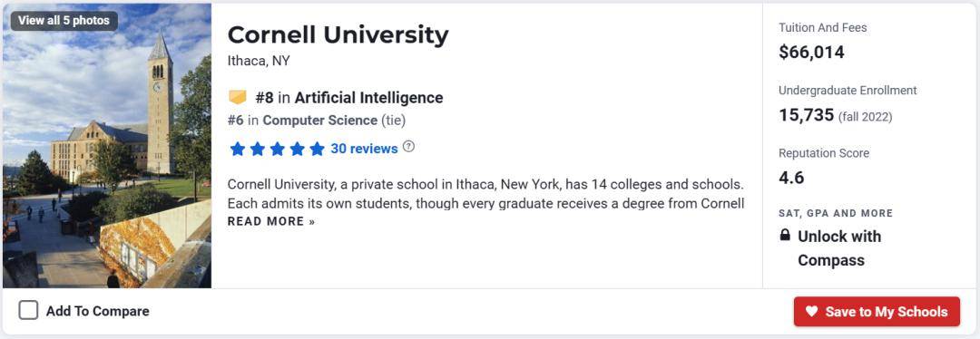Open Cornell University title link
This screenshot has height=339, width=980.
click(x=338, y=35)
